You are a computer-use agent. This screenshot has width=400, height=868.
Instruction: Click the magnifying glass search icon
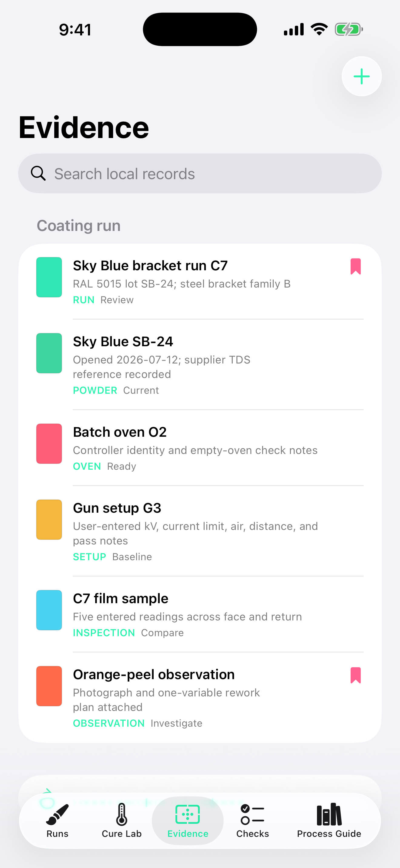pyautogui.click(x=38, y=173)
